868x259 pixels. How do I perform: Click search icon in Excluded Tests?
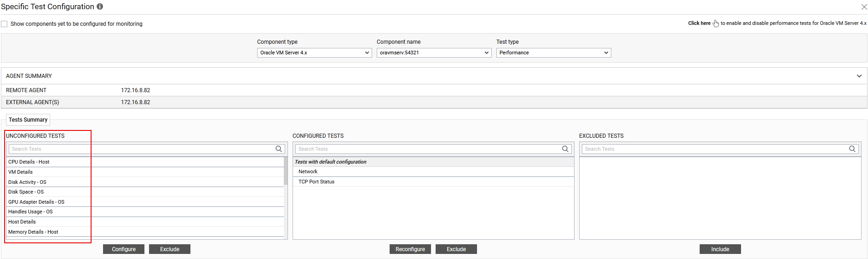[x=852, y=149]
